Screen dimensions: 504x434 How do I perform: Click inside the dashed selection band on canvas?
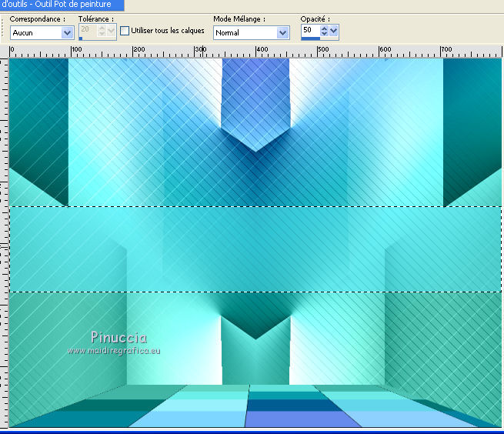click(255, 249)
